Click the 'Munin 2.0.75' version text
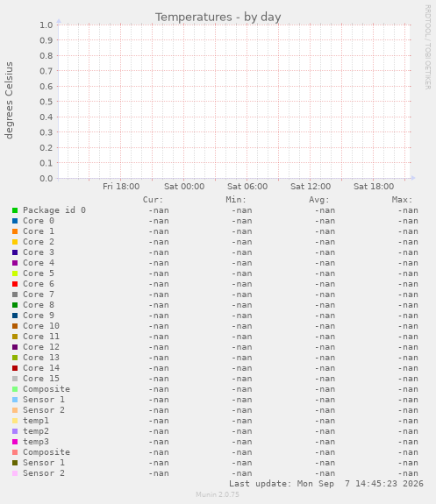 [218, 494]
